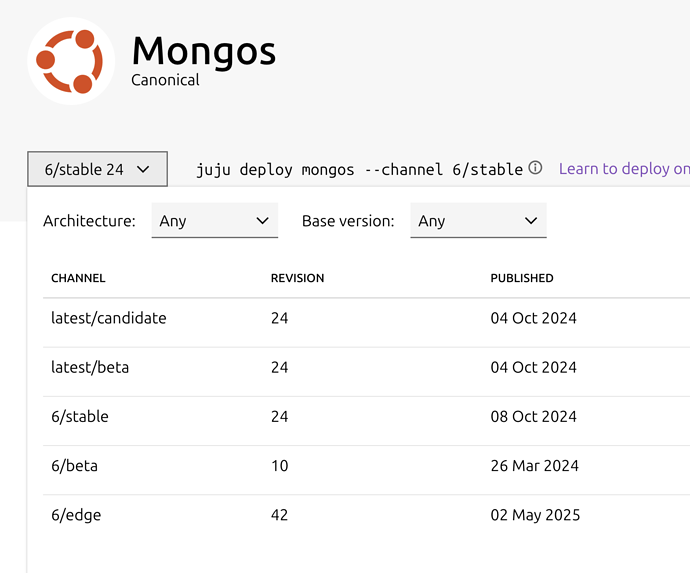Click revision 42 in 6/edge row
This screenshot has width=690, height=573.
pyautogui.click(x=279, y=515)
